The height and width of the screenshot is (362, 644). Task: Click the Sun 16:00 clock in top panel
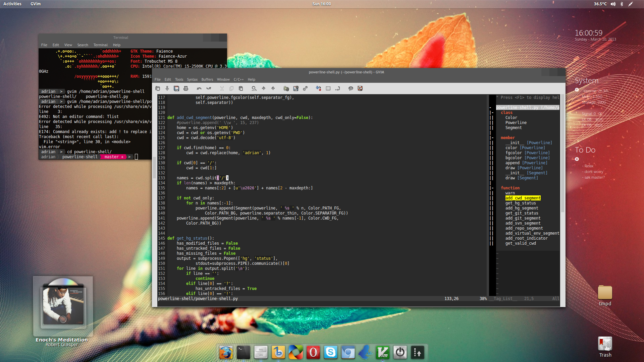coord(322,4)
